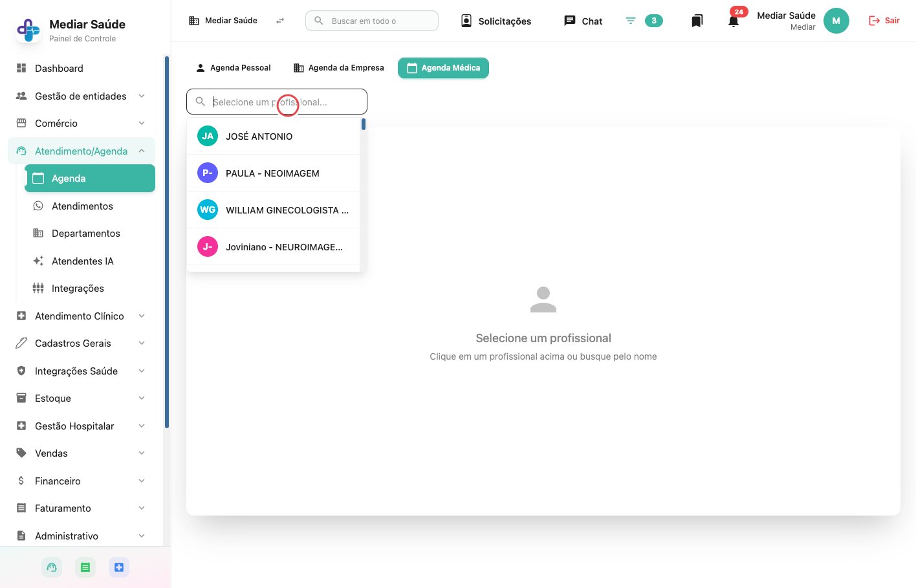The height and width of the screenshot is (588, 916).
Task: Click the switch company arrows icon
Action: [x=280, y=21]
